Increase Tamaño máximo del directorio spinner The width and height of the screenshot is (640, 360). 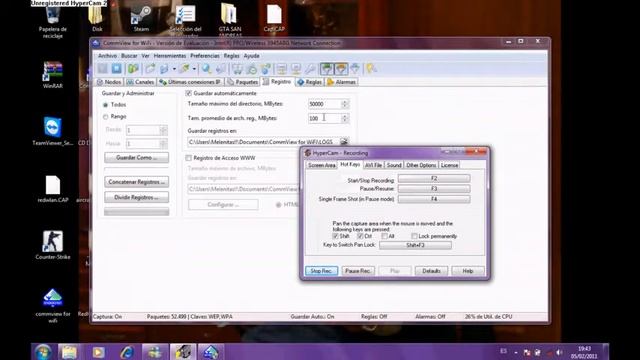(x=345, y=102)
